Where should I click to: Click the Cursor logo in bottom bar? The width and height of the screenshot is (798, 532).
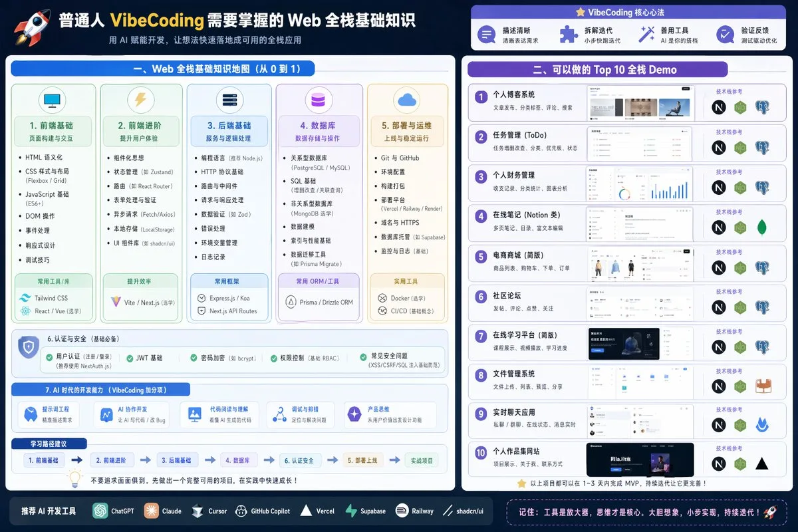click(x=197, y=511)
